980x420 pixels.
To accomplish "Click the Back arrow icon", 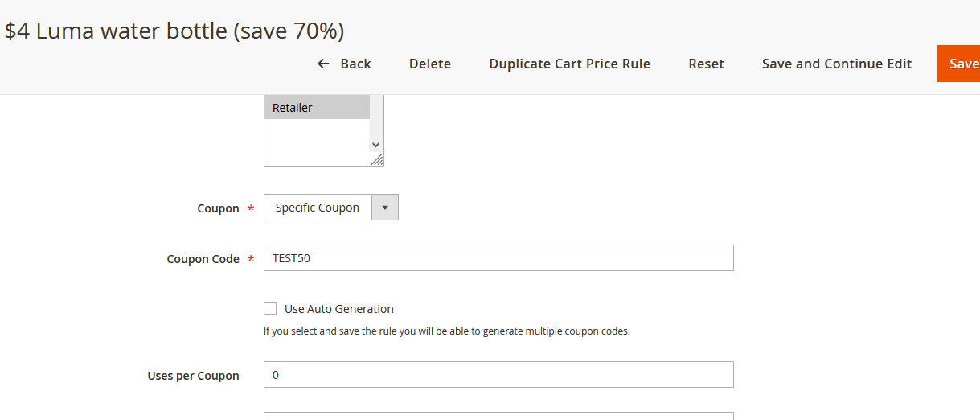I will click(323, 64).
